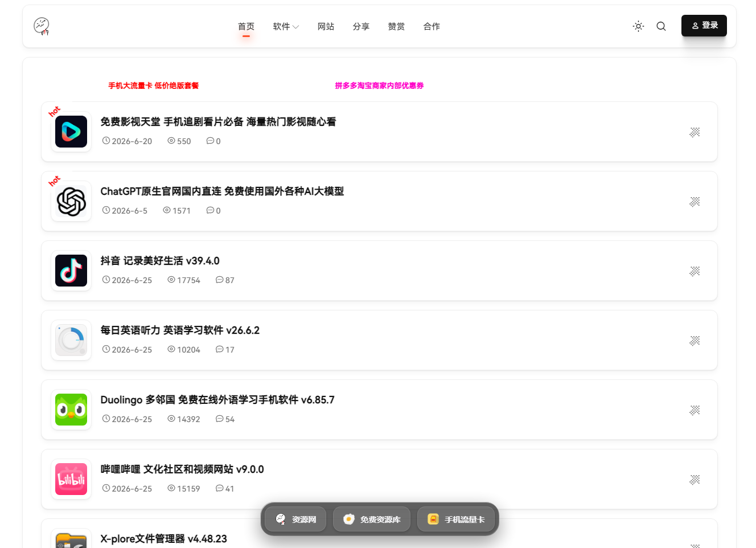Click view count 15159 on 哔哩哔哩 post
The width and height of the screenshot is (756, 548).
pos(184,489)
